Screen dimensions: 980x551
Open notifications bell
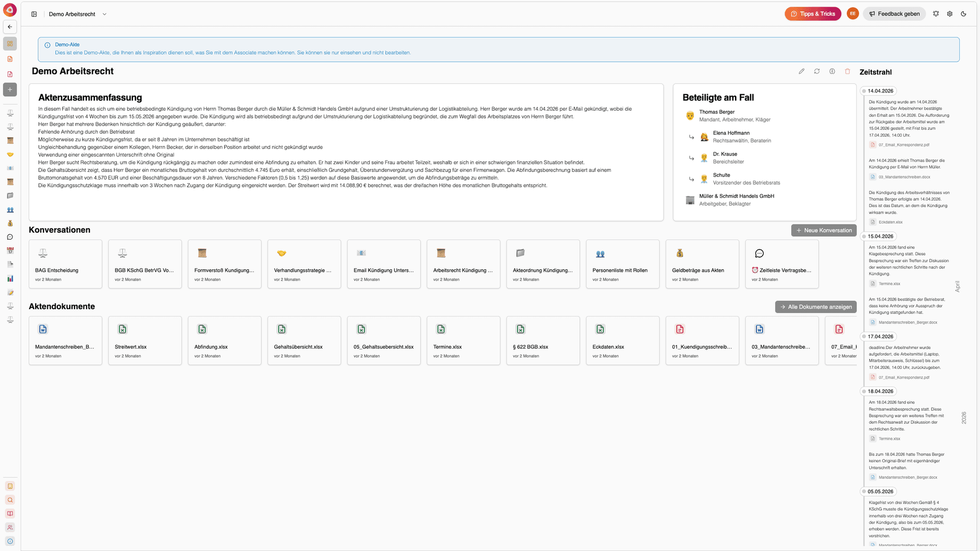[936, 14]
